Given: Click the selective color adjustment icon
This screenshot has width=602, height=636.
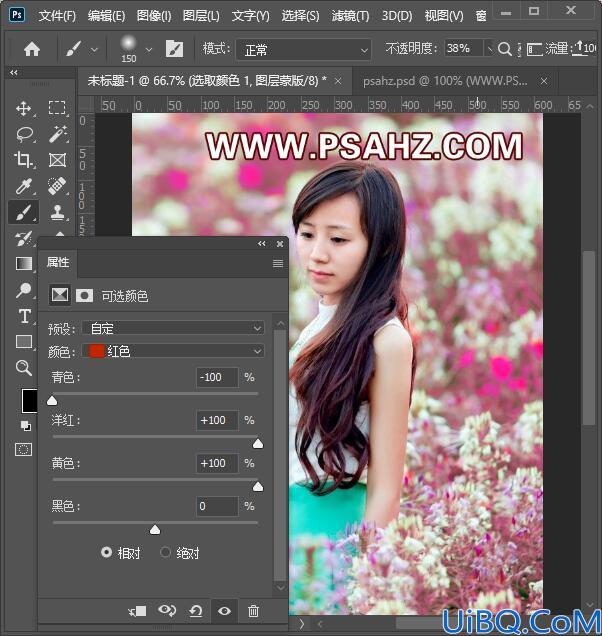Looking at the screenshot, I should click(x=60, y=295).
